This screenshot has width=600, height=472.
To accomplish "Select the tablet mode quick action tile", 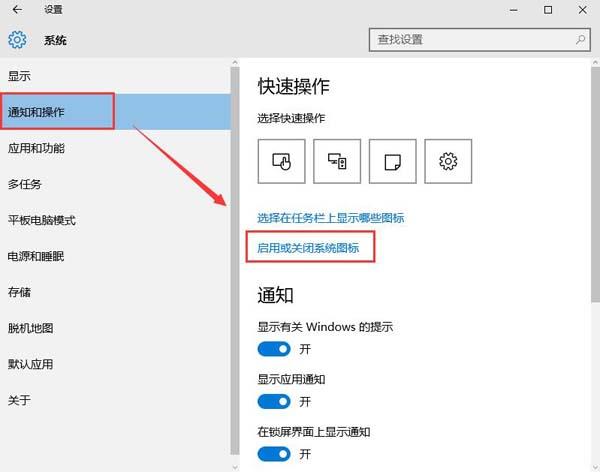I will tap(281, 161).
